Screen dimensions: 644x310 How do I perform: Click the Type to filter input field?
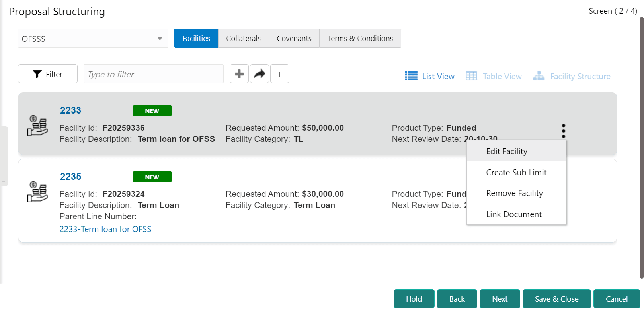153,74
